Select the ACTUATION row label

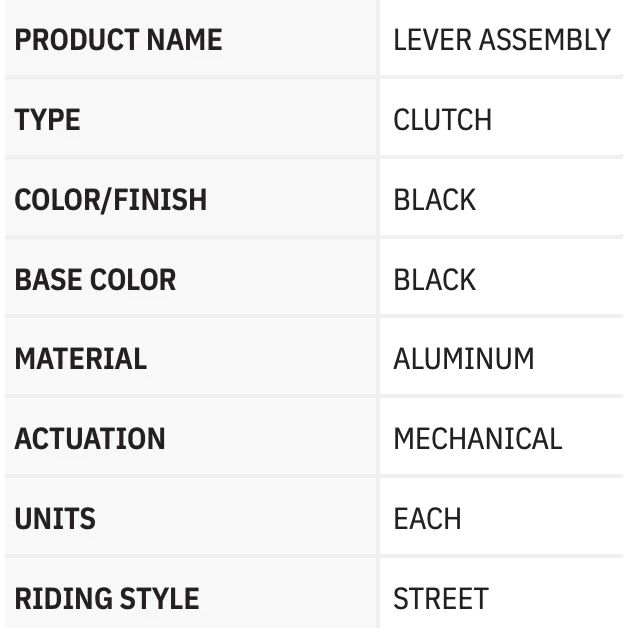(90, 439)
